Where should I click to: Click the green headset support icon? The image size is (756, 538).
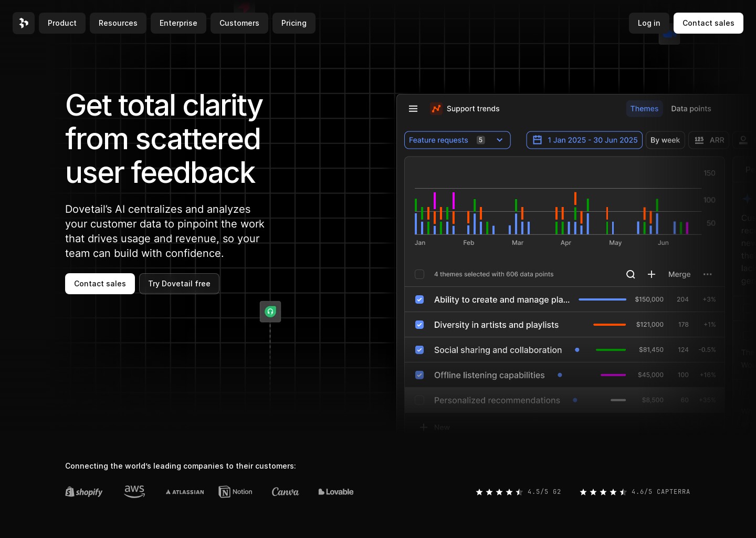pyautogui.click(x=270, y=312)
